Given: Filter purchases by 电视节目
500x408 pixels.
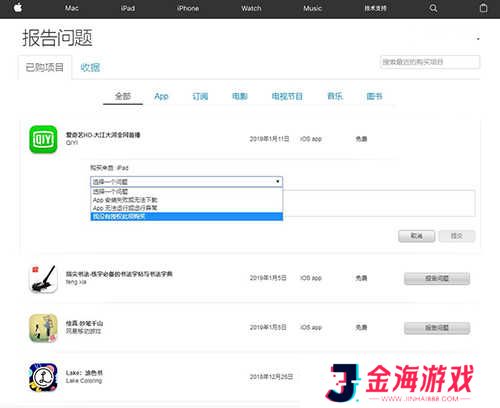Looking at the screenshot, I should click(x=287, y=96).
